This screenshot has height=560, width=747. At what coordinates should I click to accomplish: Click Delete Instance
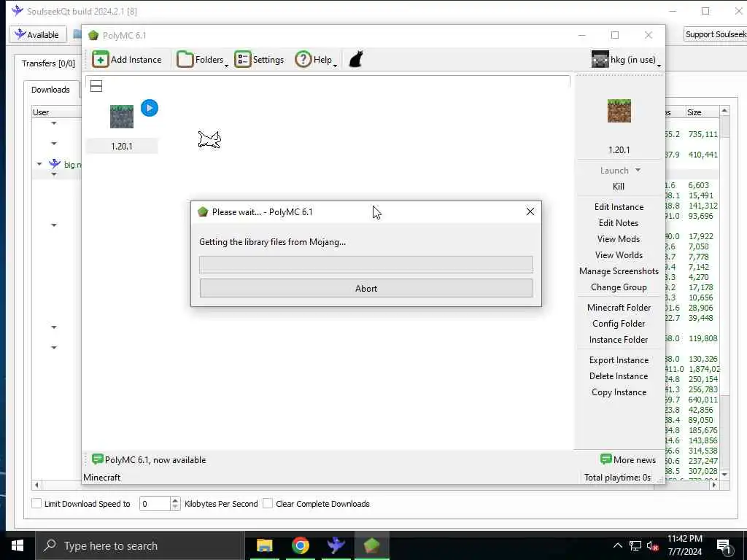[x=619, y=376]
